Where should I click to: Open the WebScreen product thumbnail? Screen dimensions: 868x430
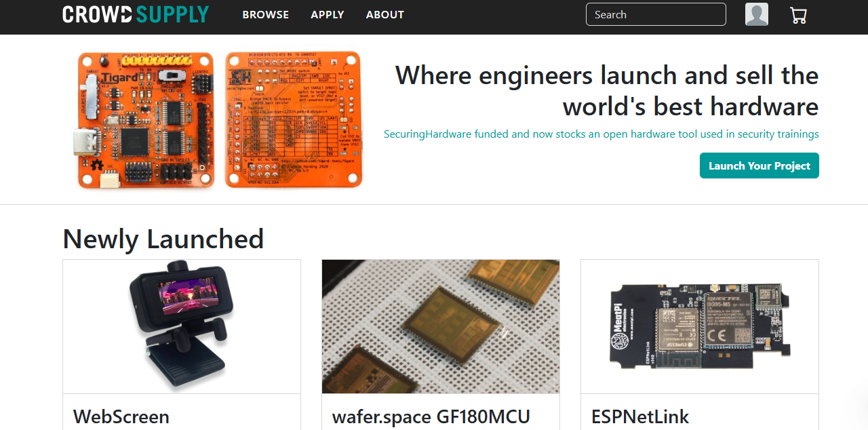tap(182, 326)
